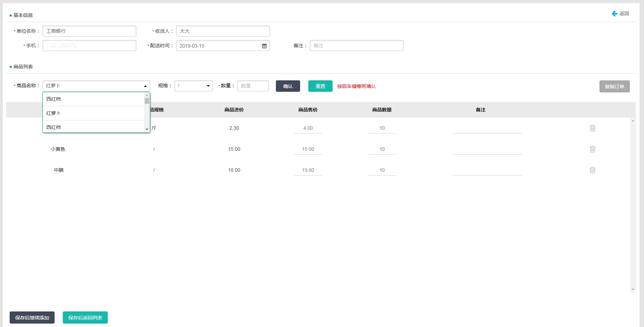Screen dimensions: 644x327
Task: Select 西红柿. option at top of list
Action: [93, 99]
